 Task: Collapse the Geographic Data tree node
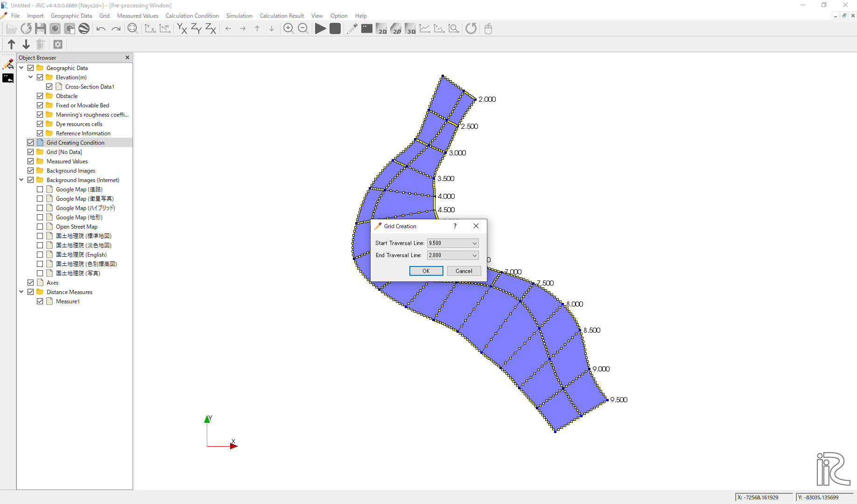click(21, 68)
